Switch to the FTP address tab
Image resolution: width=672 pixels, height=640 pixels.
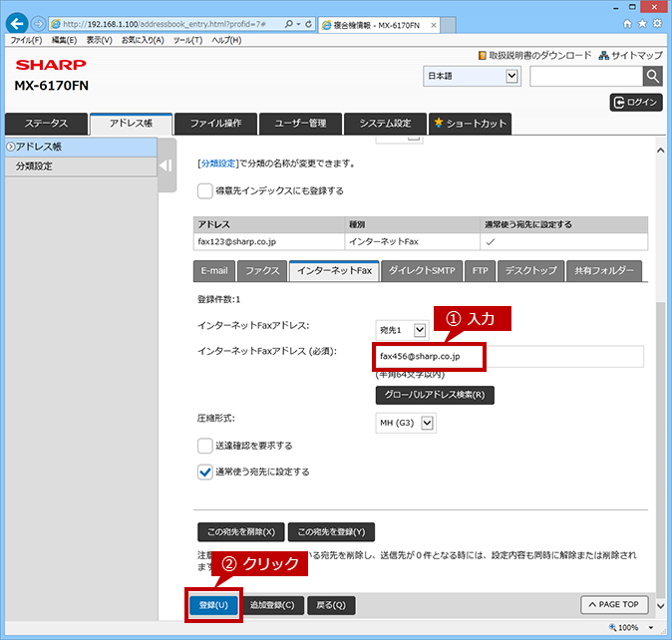[480, 271]
